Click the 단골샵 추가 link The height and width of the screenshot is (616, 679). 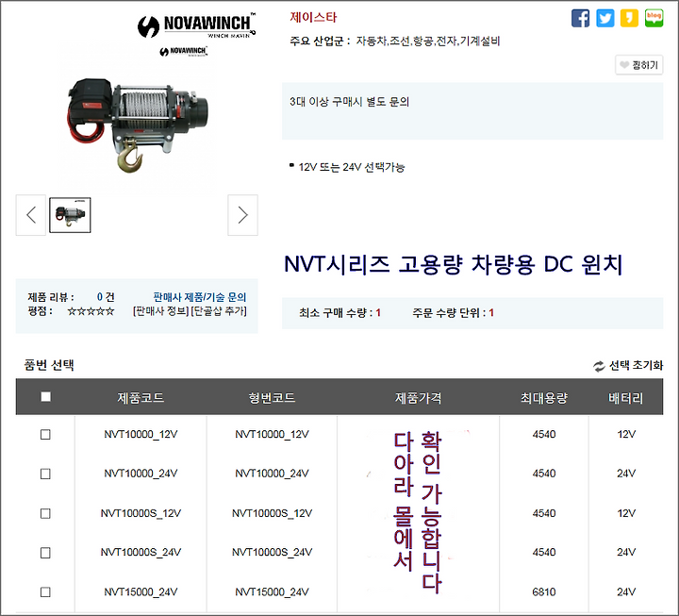pyautogui.click(x=219, y=311)
